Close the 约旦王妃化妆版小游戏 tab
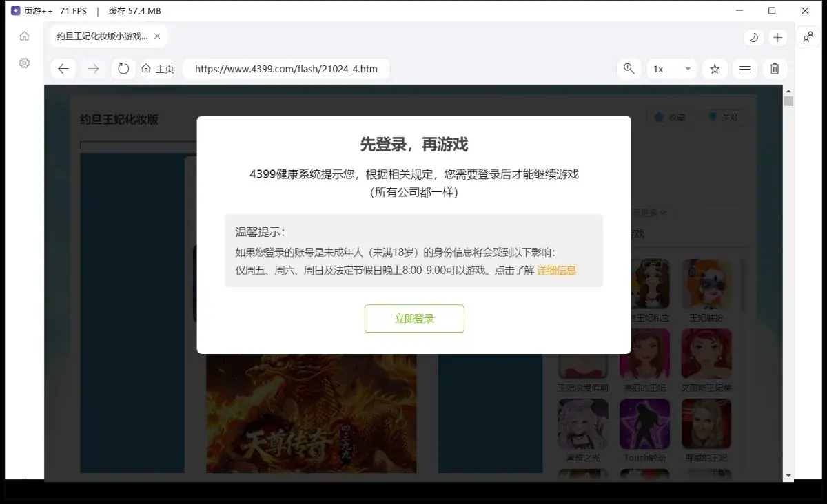The height and width of the screenshot is (504, 827). 157,36
